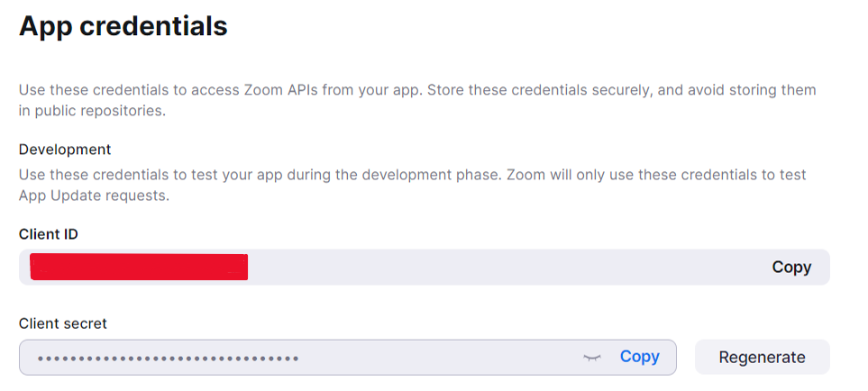
Task: Focus the Client secret masked field
Action: [x=348, y=358]
